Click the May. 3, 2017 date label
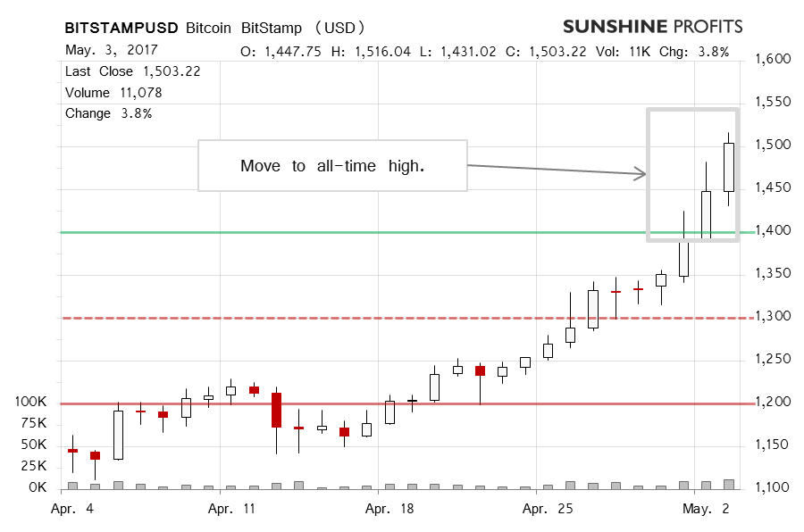 (x=105, y=51)
